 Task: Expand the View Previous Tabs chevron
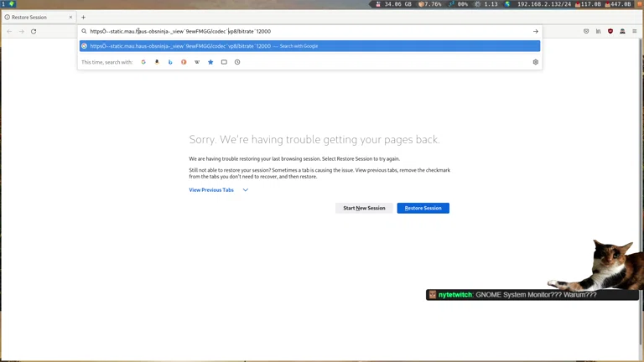tap(246, 190)
